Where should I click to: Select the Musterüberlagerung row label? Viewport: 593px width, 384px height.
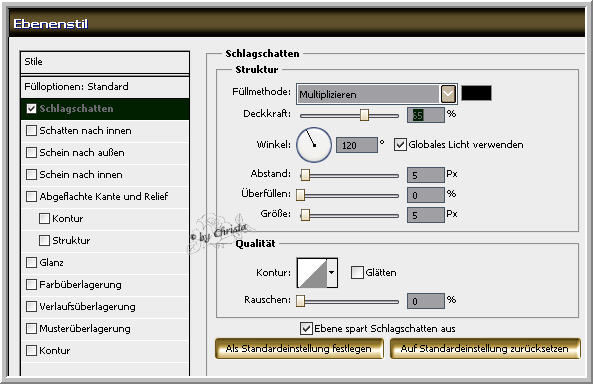tap(85, 328)
